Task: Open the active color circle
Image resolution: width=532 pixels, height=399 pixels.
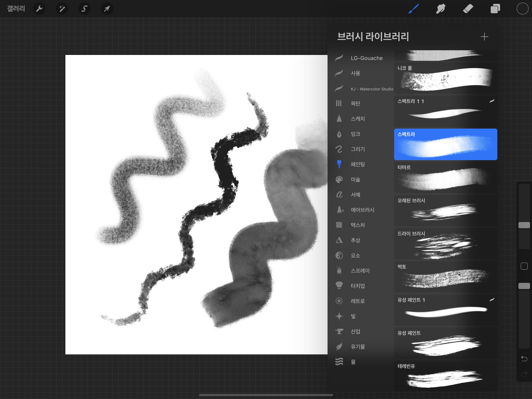Action: pos(522,9)
